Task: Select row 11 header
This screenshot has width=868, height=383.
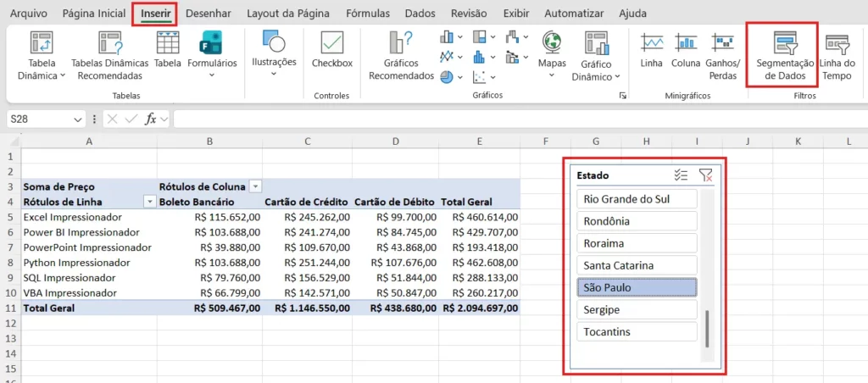Action: (x=10, y=308)
